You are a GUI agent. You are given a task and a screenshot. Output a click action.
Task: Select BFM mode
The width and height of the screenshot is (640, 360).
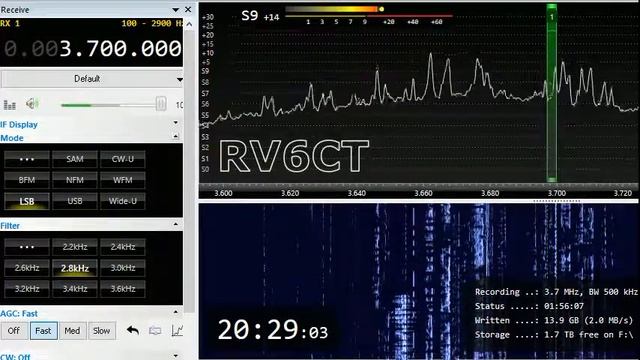click(27, 180)
